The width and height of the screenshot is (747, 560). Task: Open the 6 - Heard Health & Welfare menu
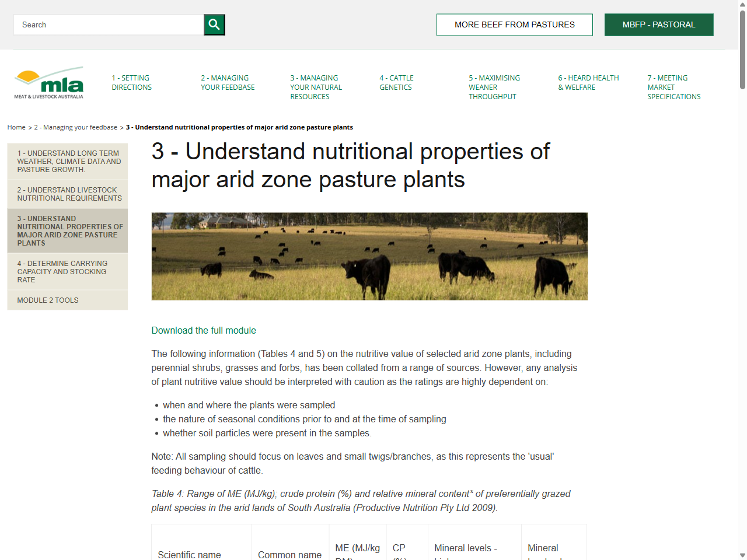589,82
